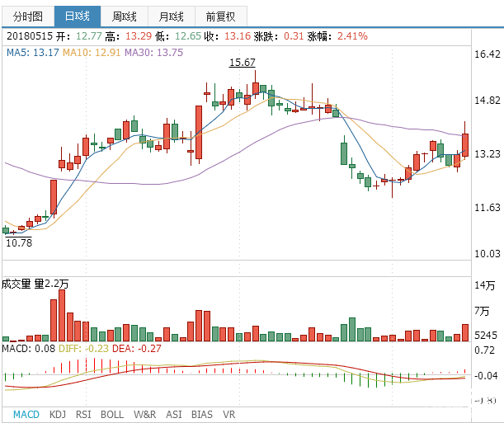
Task: Click the 0.72 MACD axis label
Action: point(485,350)
